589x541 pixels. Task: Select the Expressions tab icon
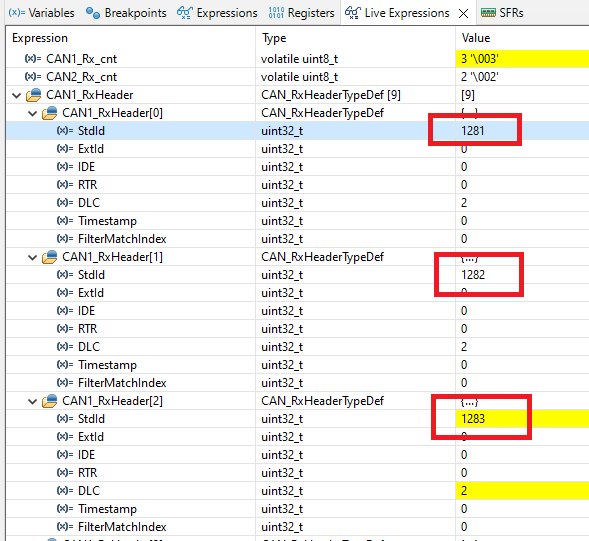(x=184, y=13)
